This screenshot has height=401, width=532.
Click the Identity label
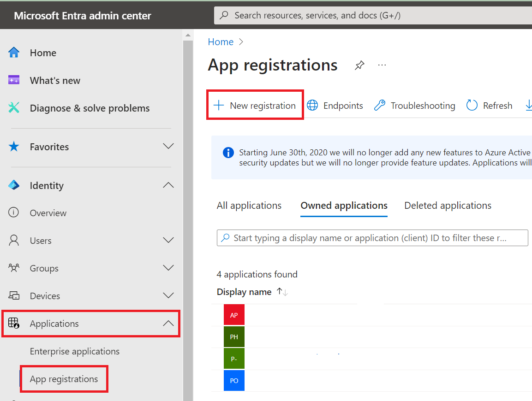pos(47,185)
